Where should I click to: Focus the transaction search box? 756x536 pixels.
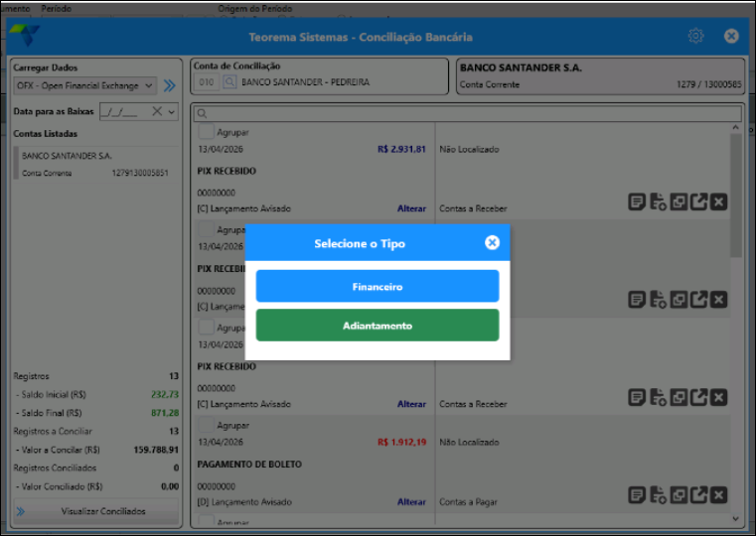point(467,114)
